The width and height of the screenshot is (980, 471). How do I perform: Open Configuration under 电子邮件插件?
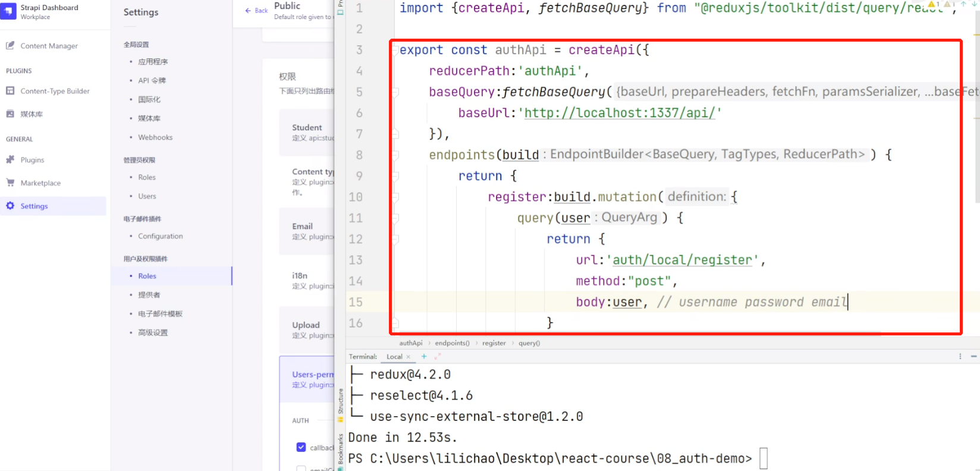click(161, 236)
